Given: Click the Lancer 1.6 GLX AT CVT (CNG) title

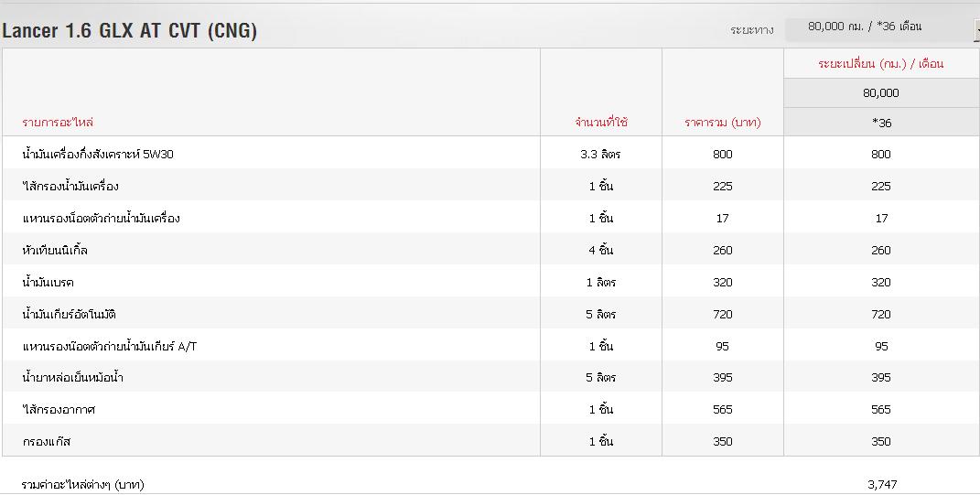Looking at the screenshot, I should pyautogui.click(x=129, y=31).
